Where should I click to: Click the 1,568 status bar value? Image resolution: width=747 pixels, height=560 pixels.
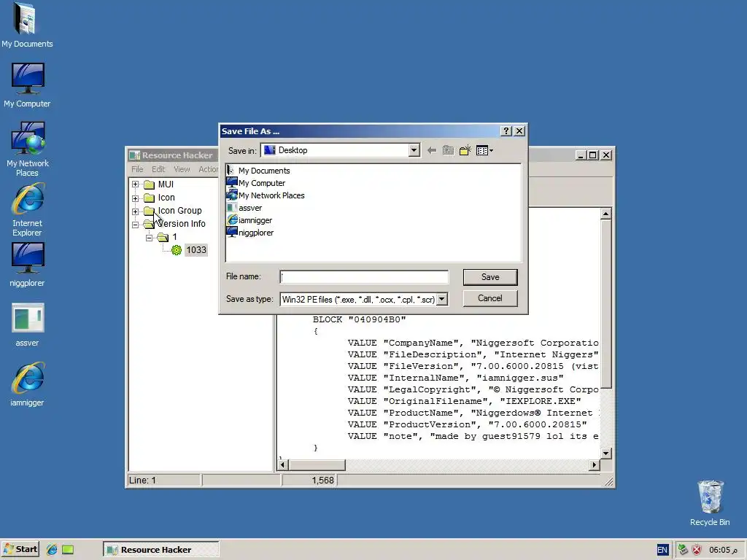point(322,481)
